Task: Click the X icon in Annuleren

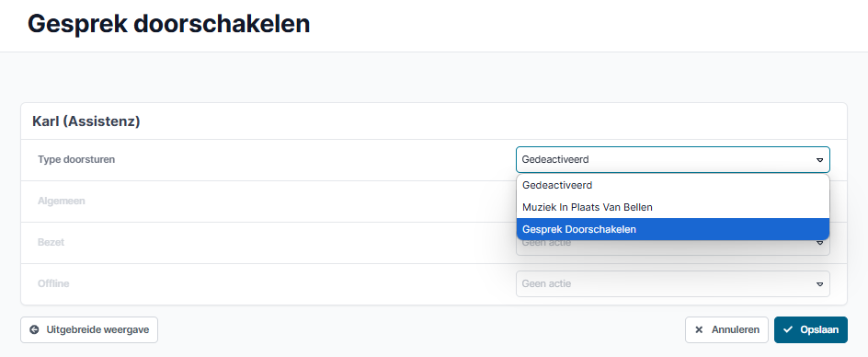Action: click(699, 329)
